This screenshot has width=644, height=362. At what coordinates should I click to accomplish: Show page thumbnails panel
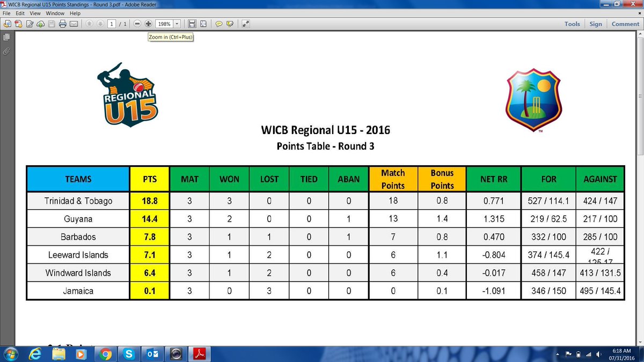coord(6,38)
